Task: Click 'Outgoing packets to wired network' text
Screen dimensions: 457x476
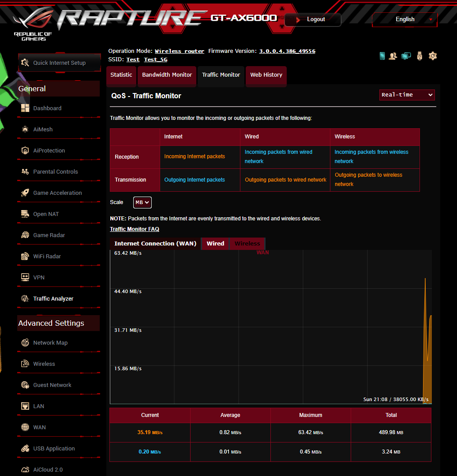Action: 286,180
